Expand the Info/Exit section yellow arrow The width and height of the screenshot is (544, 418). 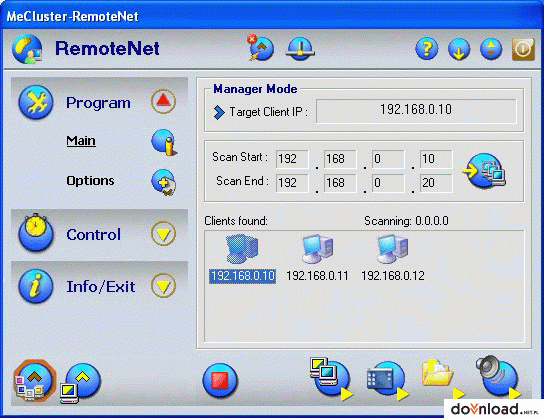[163, 285]
